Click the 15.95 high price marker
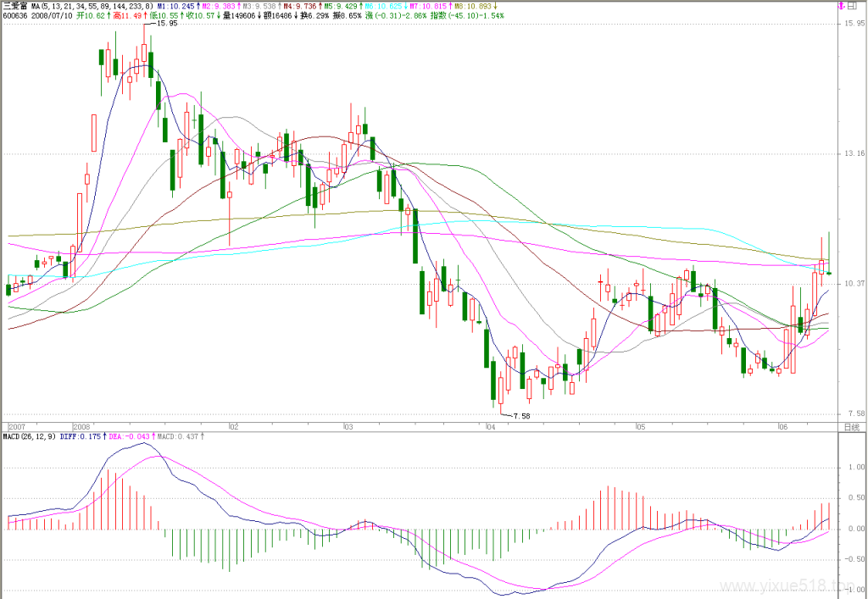Image resolution: width=868 pixels, height=599 pixels. pos(165,24)
